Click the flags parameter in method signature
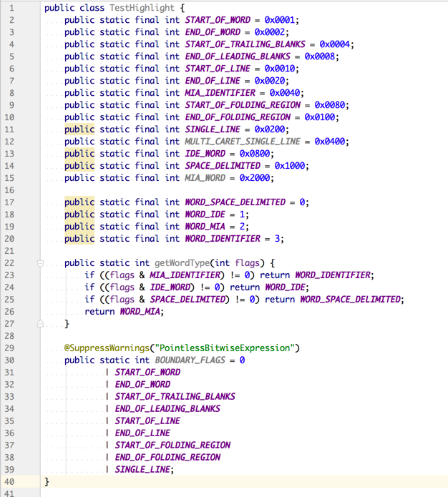Viewport: 448px width, 497px height. point(248,263)
